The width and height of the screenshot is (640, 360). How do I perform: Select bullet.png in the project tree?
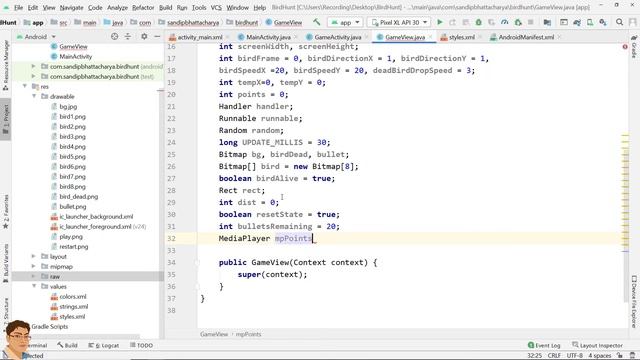coord(73,207)
